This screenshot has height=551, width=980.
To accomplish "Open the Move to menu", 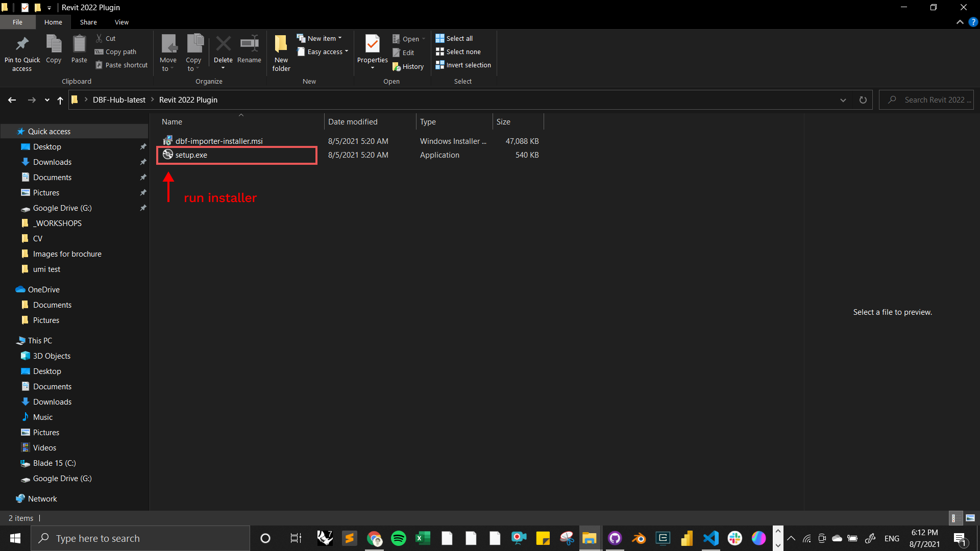I will 168,53.
